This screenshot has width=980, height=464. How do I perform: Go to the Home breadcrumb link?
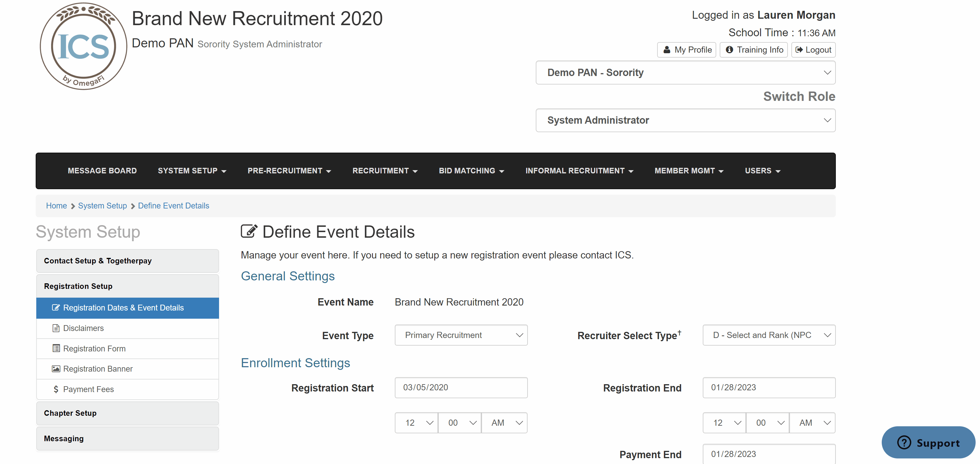pos(56,206)
